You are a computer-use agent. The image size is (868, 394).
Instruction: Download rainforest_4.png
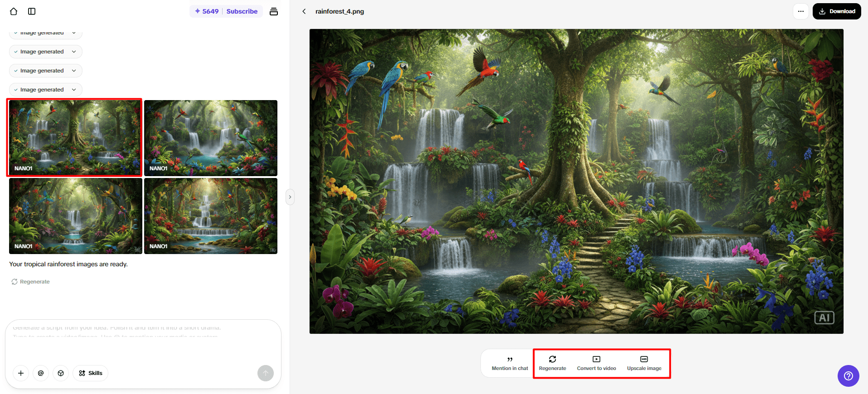(837, 11)
